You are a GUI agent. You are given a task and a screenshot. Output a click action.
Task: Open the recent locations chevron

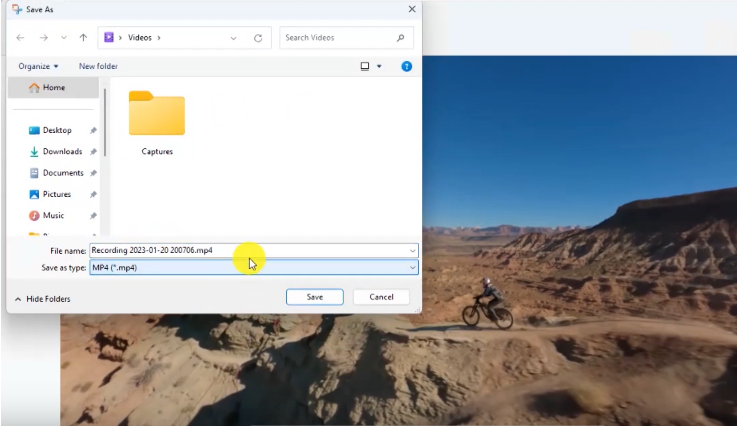(x=63, y=38)
